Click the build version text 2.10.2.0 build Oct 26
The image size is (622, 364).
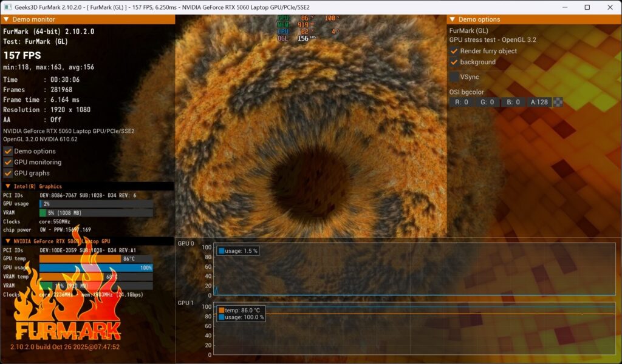[65, 347]
